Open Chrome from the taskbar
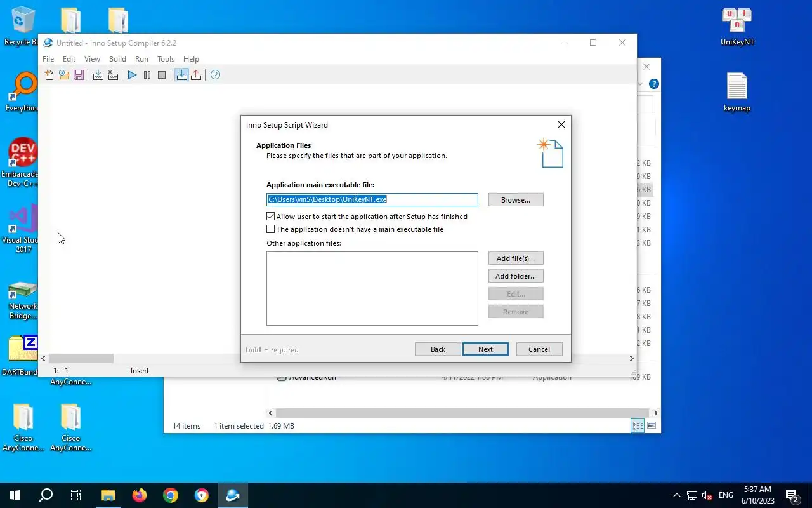812x508 pixels. click(170, 495)
